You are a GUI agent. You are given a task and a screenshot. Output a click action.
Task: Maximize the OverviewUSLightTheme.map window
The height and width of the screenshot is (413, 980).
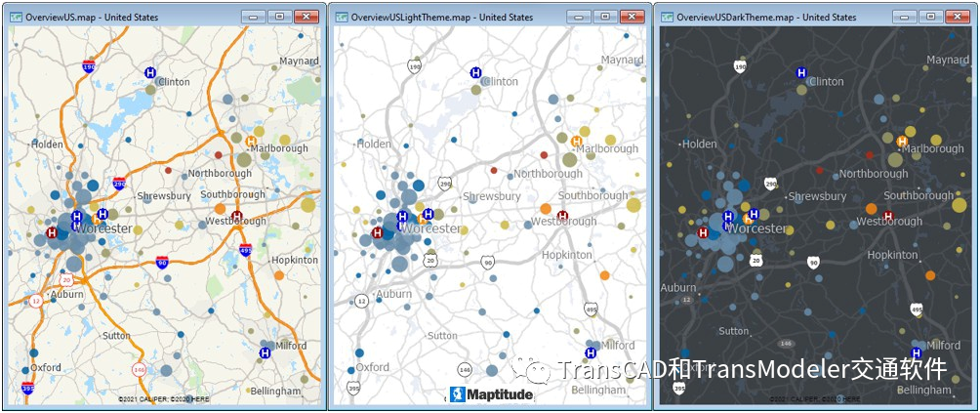pyautogui.click(x=605, y=17)
